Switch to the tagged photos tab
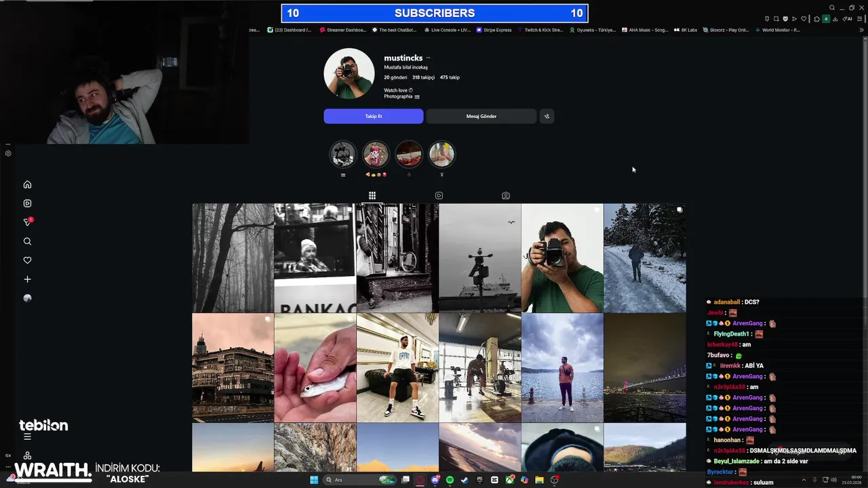 tap(505, 195)
